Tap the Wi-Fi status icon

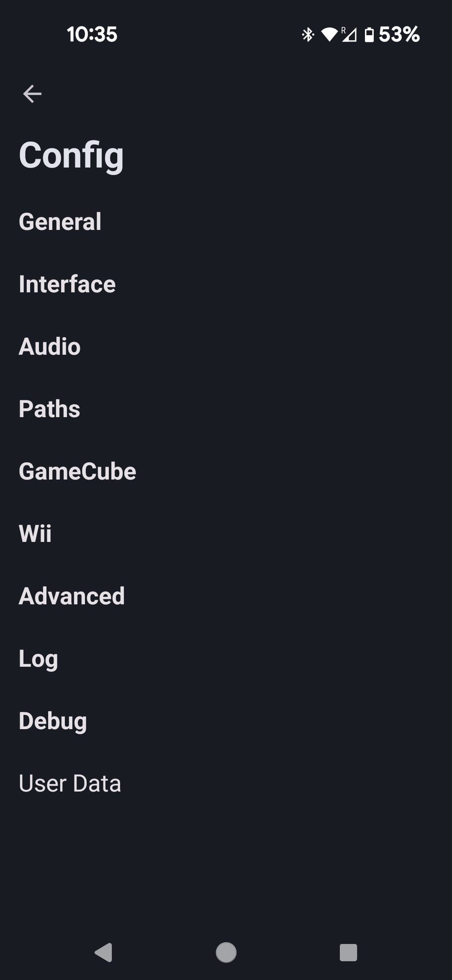tap(329, 34)
